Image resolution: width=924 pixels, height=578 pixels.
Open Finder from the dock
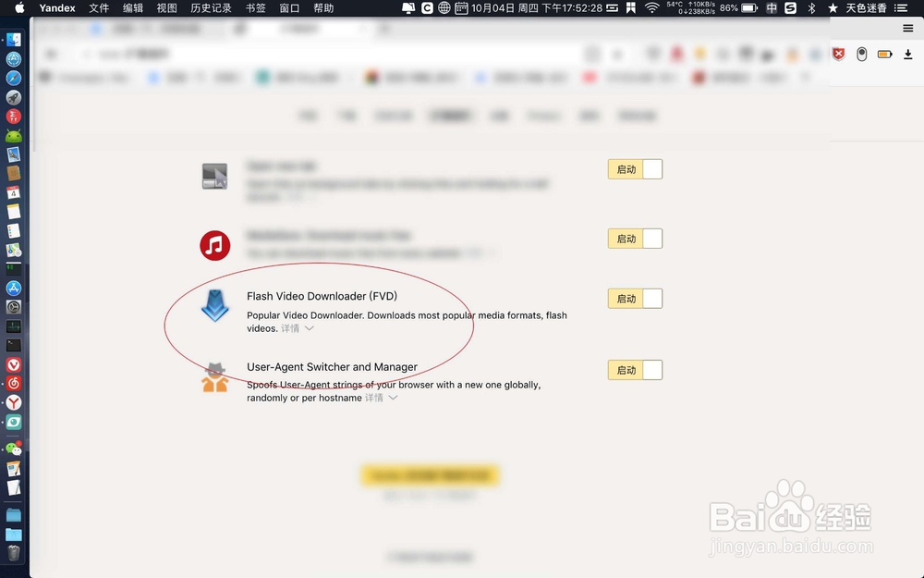coord(14,40)
